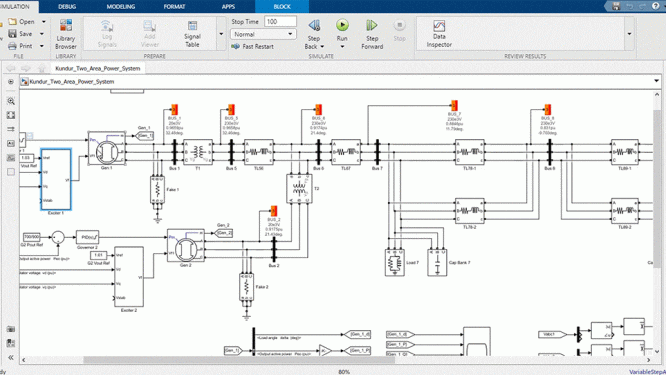
Task: Switch to the FORMAT tab
Action: (x=174, y=6)
